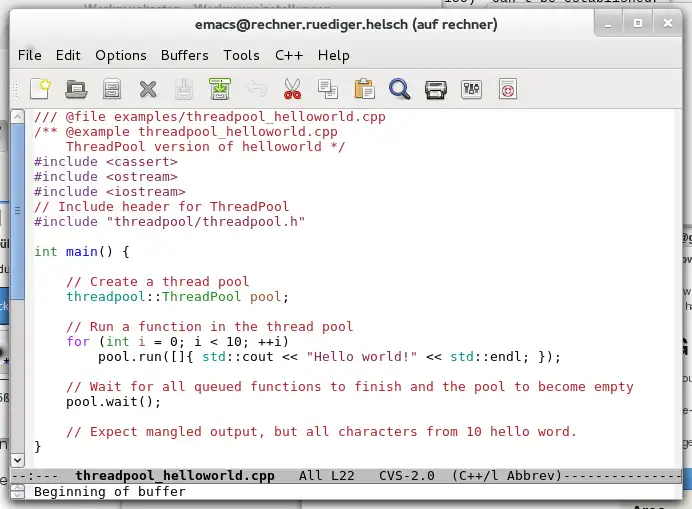Click the window title bar text
Screen dimensions: 692x509
tap(346, 24)
